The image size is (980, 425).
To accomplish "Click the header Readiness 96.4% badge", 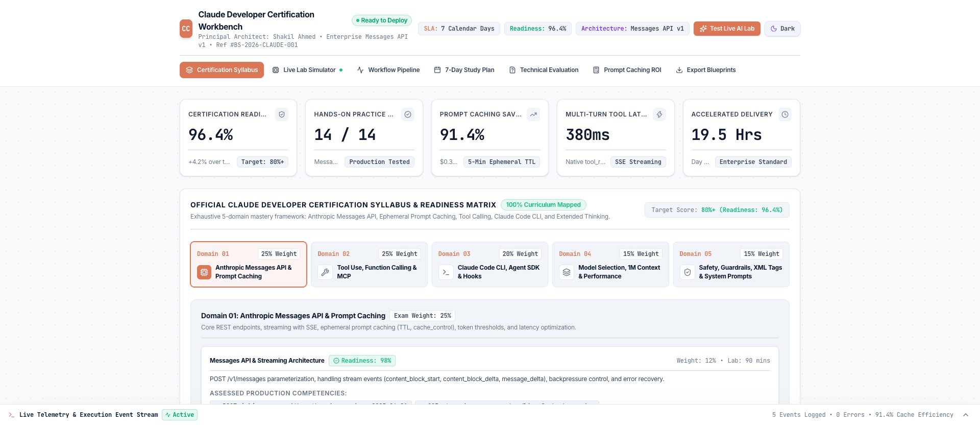I will pos(538,29).
